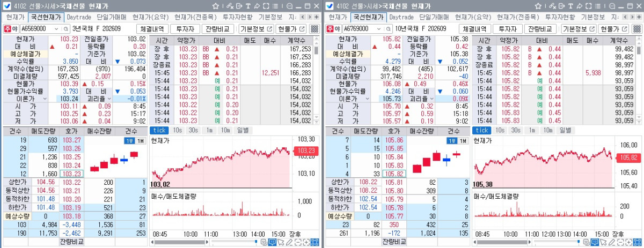Click search magnifier next to A6569000 code
Screen dimensions: 644x248
[x=67, y=29]
